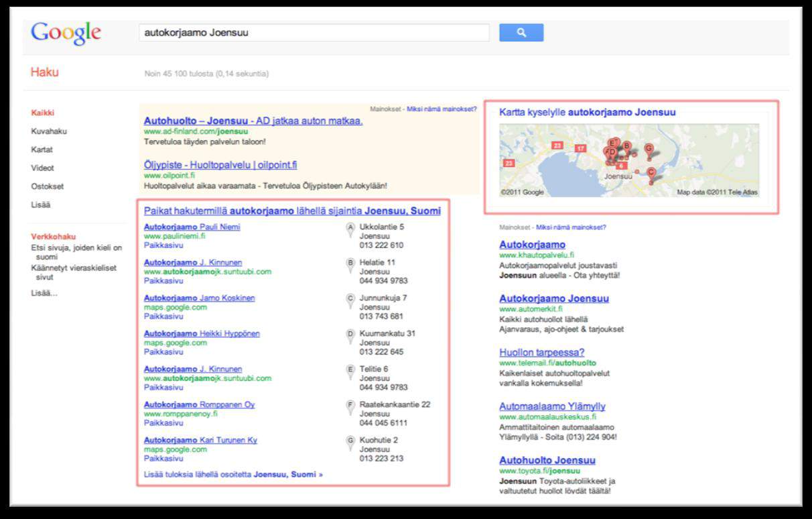
Task: Click the Haku heading
Action: [44, 72]
